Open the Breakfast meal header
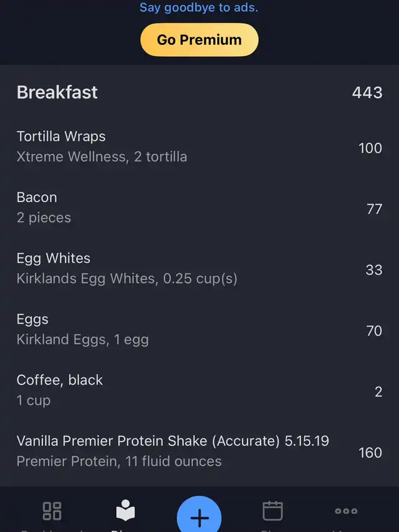The image size is (399, 532). point(199,92)
